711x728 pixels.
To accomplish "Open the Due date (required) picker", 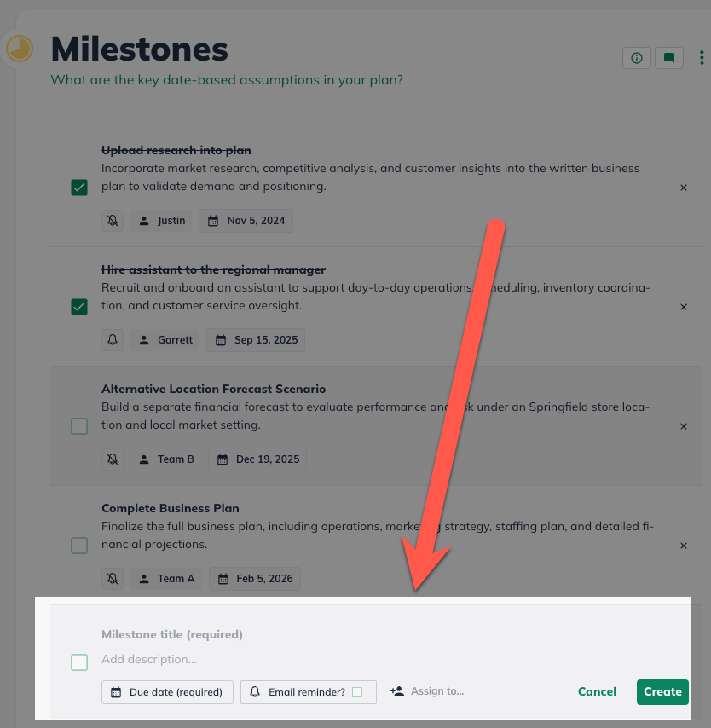I will pos(167,692).
